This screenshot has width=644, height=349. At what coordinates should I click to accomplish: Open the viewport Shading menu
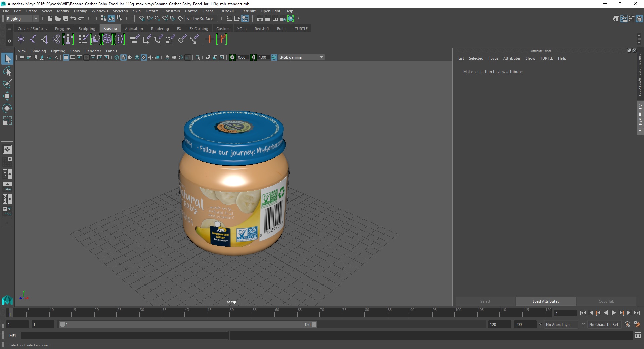(x=39, y=51)
